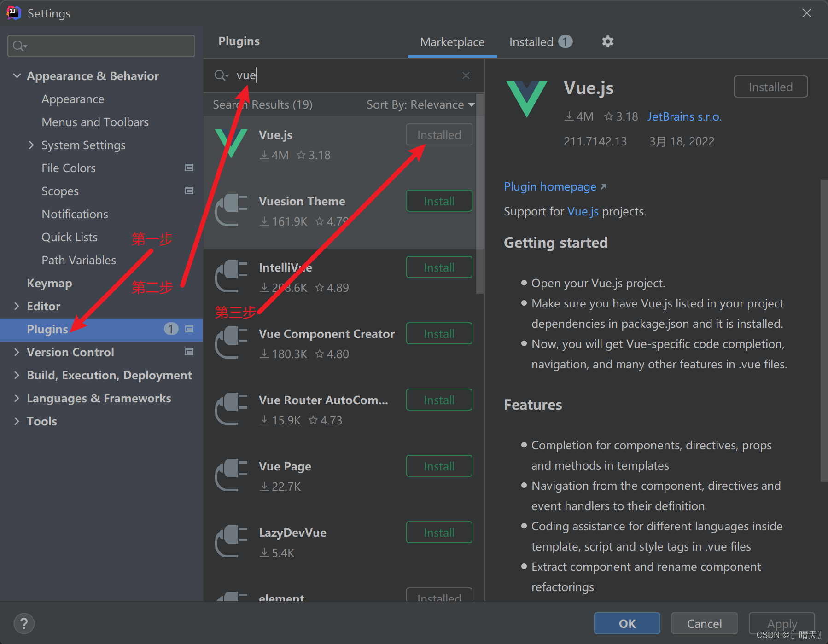Install the LazyDevVue plugin
Image resolution: width=828 pixels, height=644 pixels.
pos(439,533)
